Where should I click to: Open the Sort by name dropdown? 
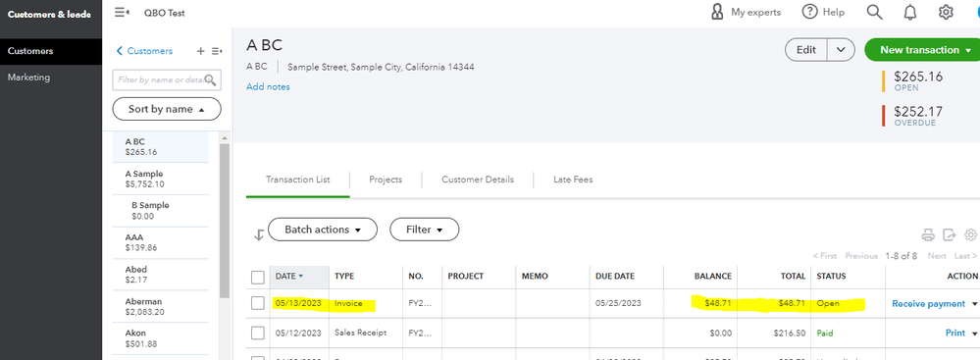[167, 109]
